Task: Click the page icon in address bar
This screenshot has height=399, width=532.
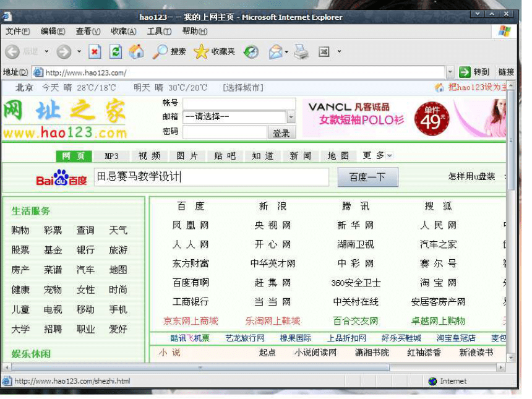Action: coord(38,72)
